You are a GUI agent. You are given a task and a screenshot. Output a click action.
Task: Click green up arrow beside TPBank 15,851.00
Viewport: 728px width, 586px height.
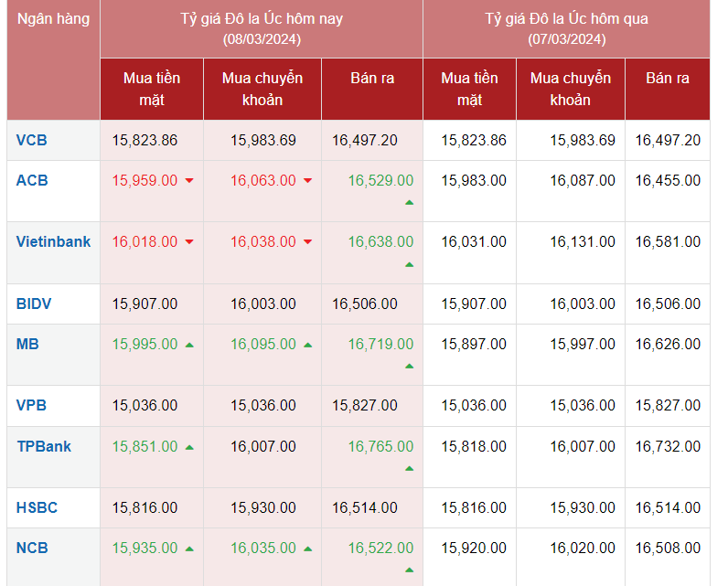click(189, 447)
